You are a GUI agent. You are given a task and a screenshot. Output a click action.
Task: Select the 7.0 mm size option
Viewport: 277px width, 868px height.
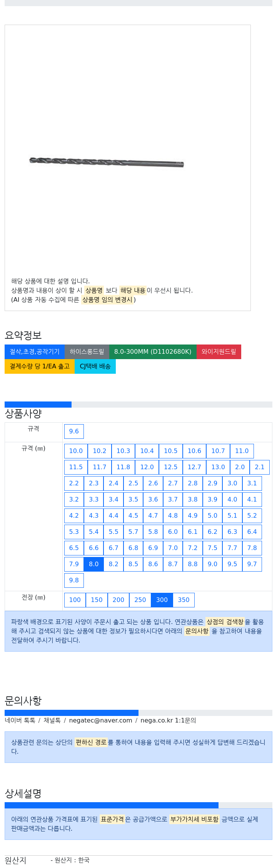[173, 548]
